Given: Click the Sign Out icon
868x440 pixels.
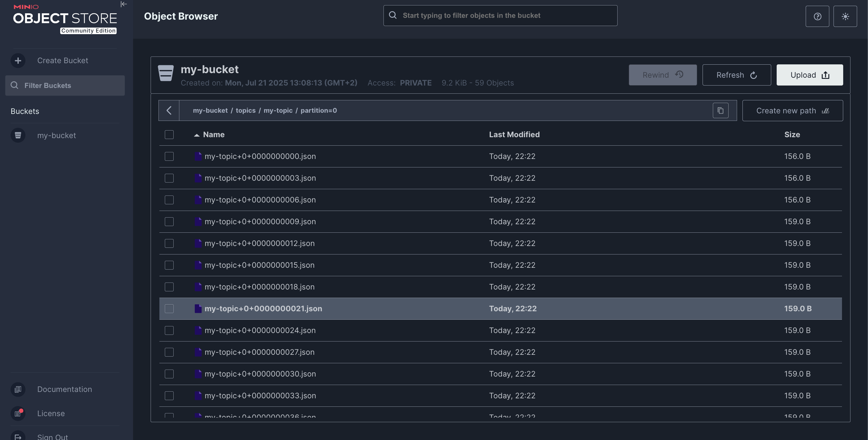Looking at the screenshot, I should coord(18,437).
